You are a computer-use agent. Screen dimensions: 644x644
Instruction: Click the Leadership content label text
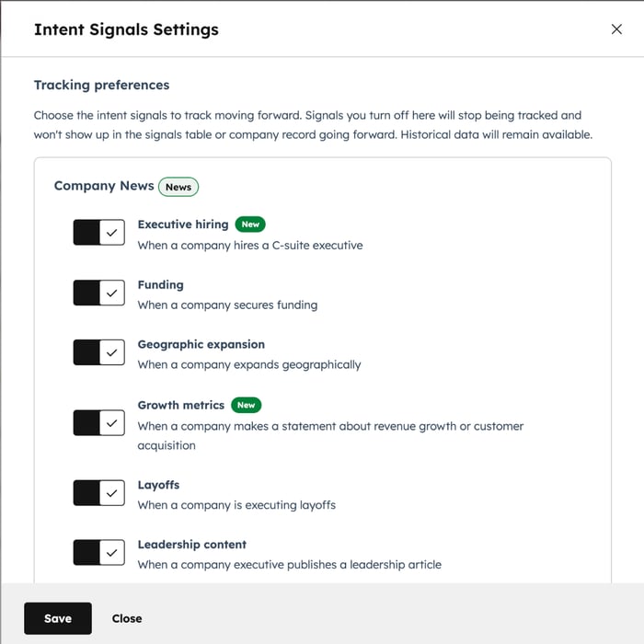(191, 545)
